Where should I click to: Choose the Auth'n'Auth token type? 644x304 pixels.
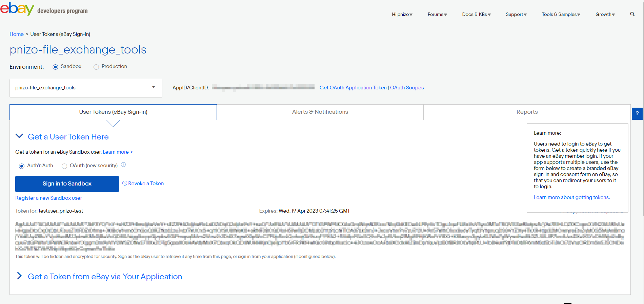tap(22, 166)
